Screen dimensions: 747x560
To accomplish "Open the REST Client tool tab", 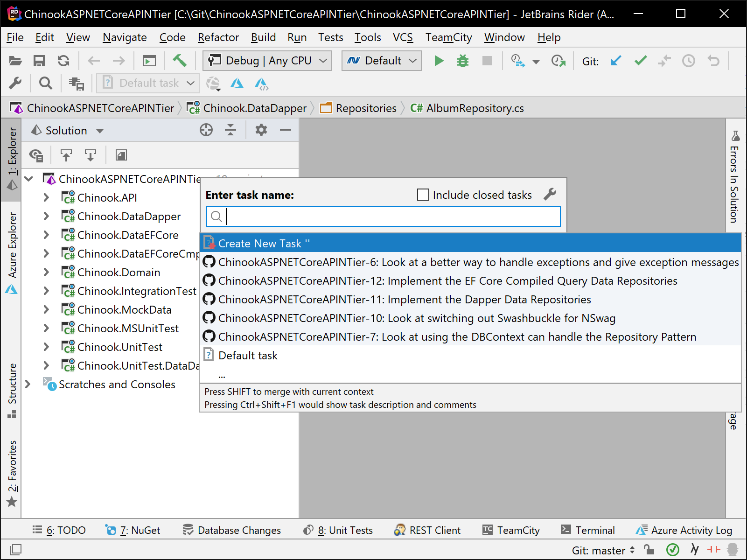I will pyautogui.click(x=427, y=530).
